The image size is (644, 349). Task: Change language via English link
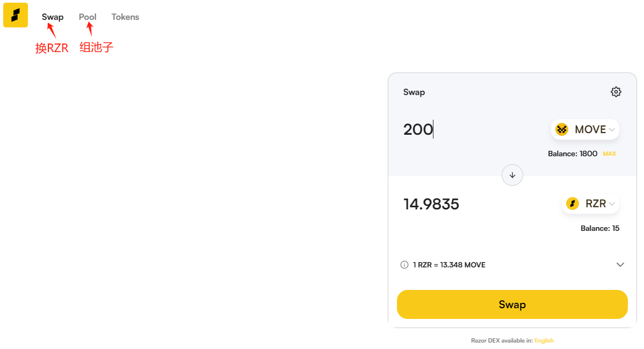(x=544, y=340)
